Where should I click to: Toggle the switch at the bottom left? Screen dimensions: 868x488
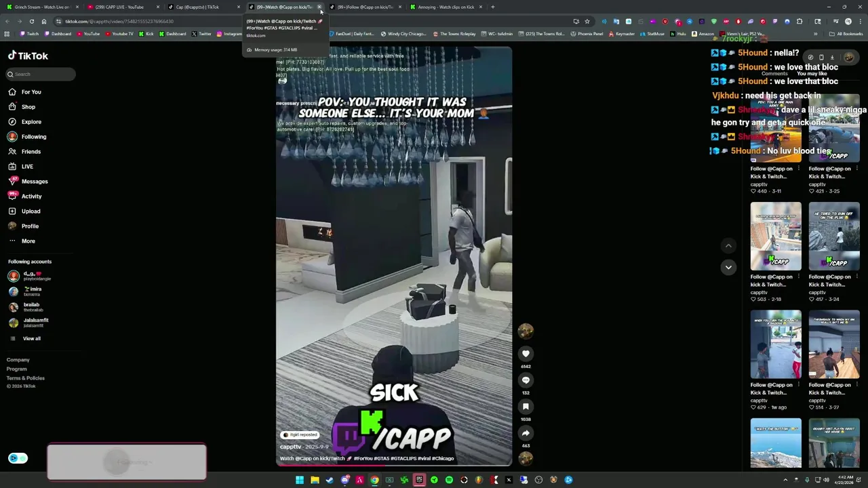point(18,458)
